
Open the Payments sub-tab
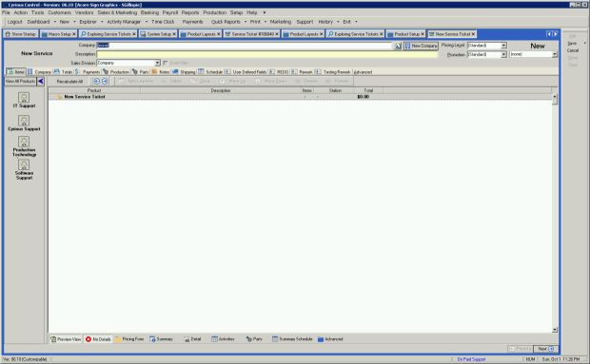(88, 71)
